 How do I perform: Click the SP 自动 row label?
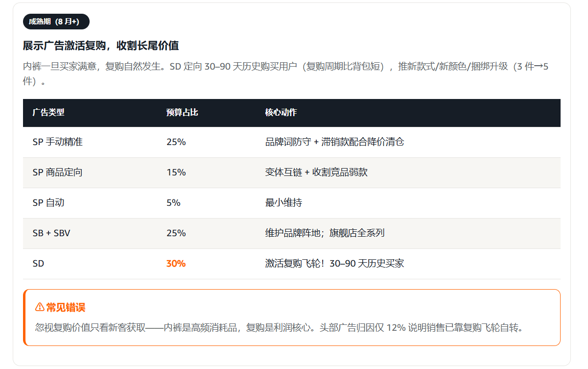tap(48, 203)
